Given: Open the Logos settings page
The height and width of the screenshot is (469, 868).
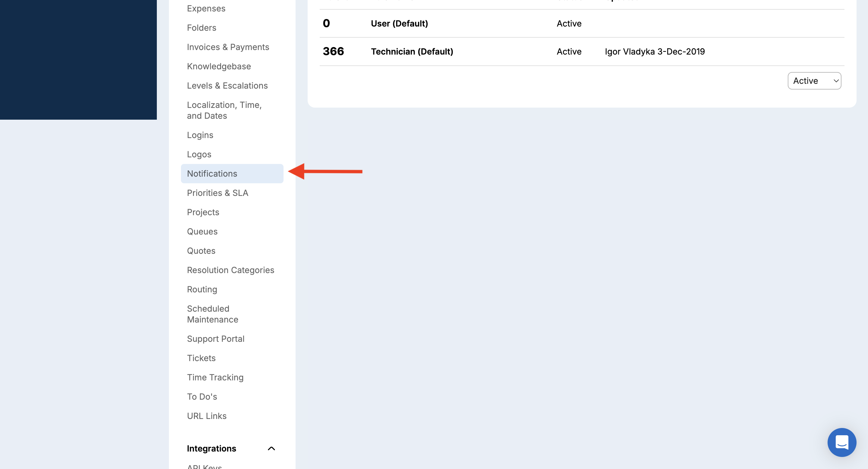Looking at the screenshot, I should pos(199,154).
